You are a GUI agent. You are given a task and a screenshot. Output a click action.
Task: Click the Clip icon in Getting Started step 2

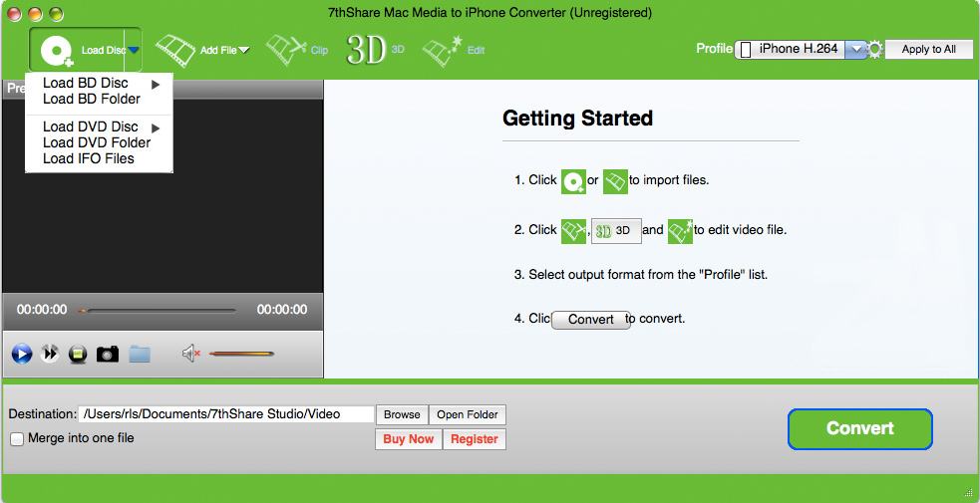(573, 231)
